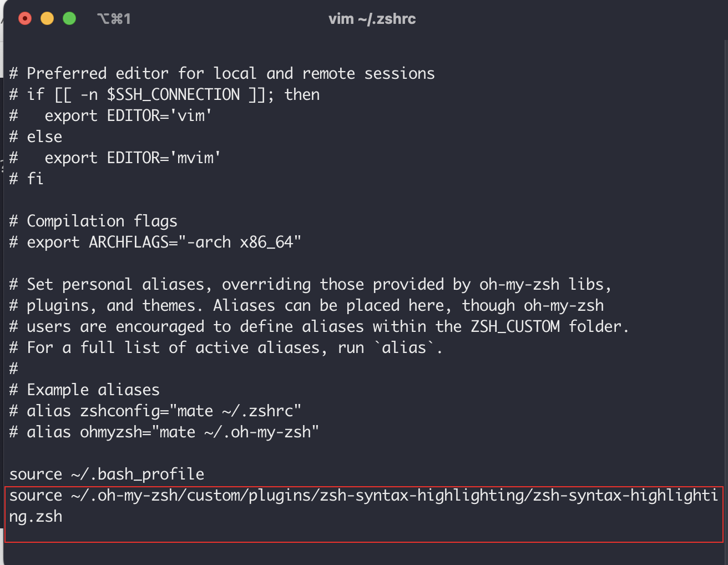Click the green full-screen window button
This screenshot has width=728, height=565.
point(69,19)
